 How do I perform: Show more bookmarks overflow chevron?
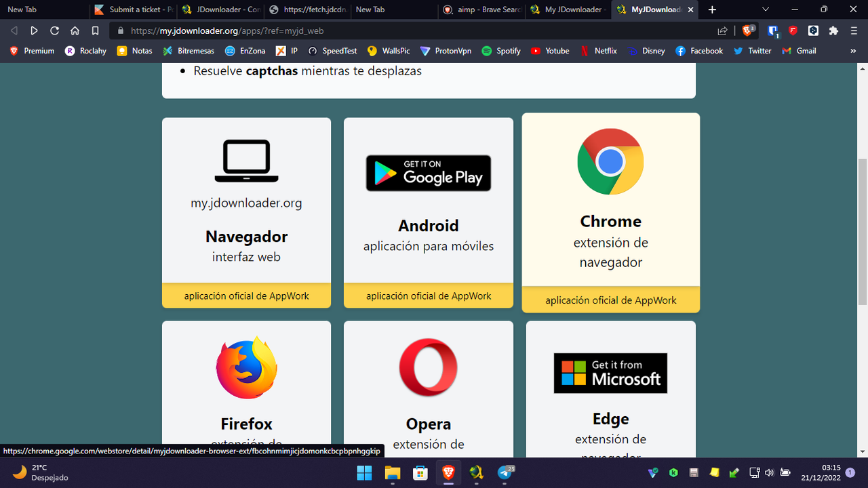(853, 51)
